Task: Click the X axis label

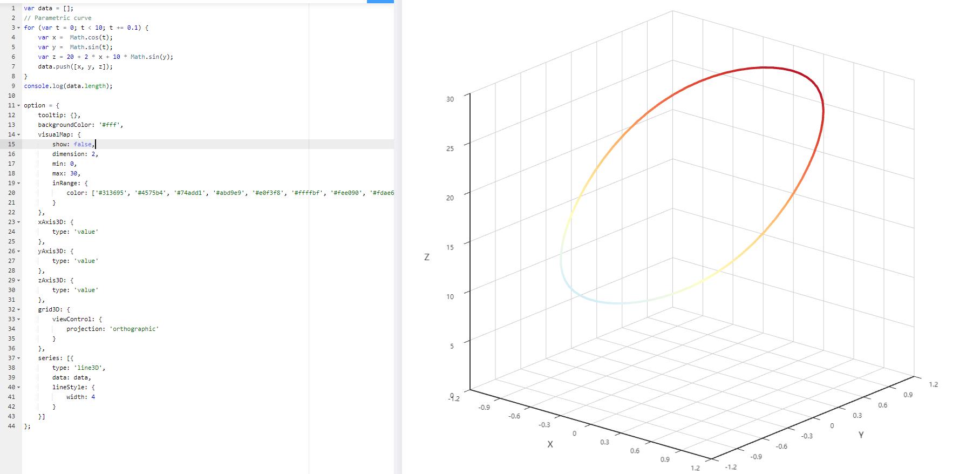Action: pos(550,444)
